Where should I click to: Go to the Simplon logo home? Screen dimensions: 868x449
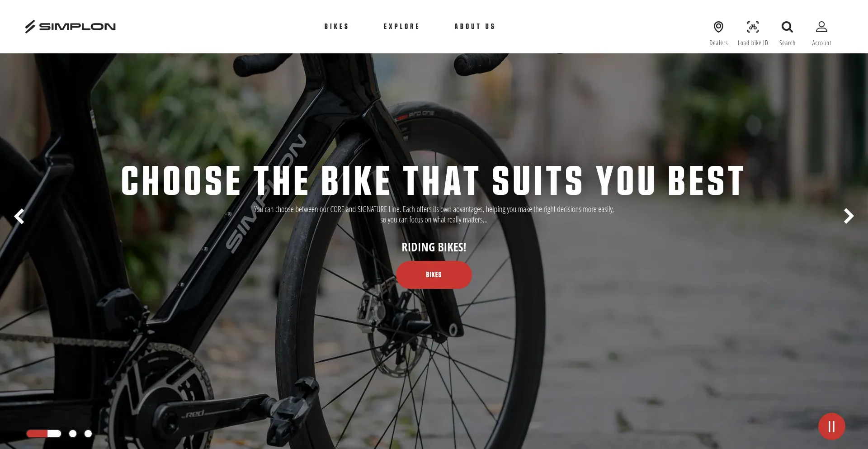(x=71, y=27)
